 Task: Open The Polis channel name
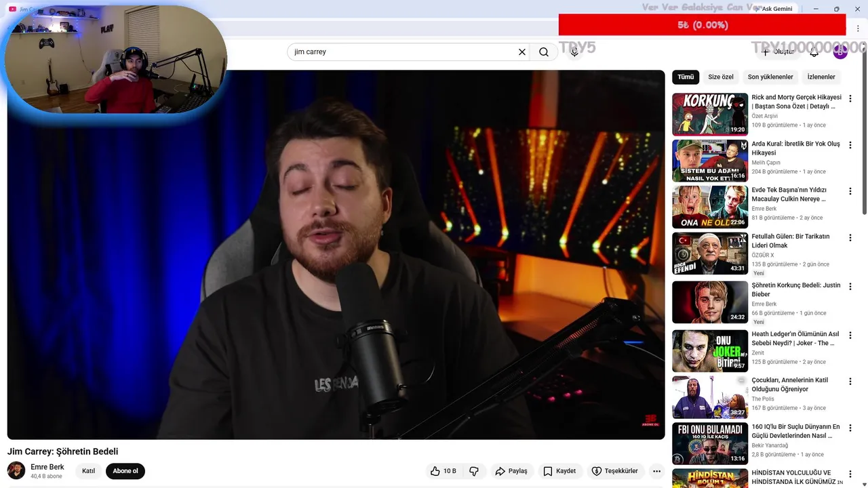point(762,399)
